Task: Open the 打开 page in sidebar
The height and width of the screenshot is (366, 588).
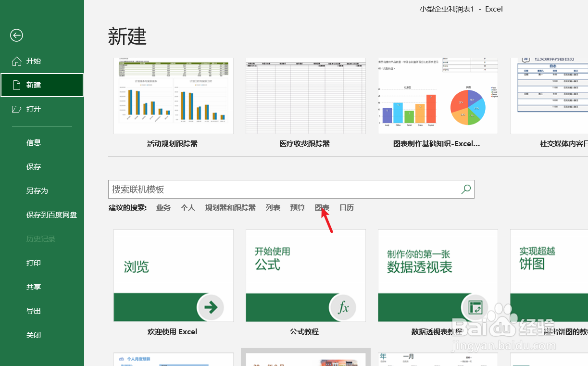Action: point(42,109)
